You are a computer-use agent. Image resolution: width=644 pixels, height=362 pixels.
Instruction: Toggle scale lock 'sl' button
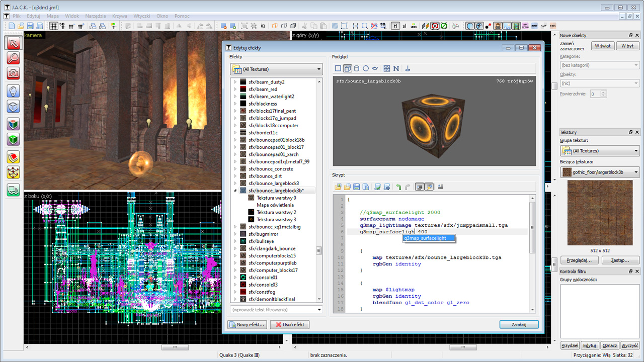[405, 26]
